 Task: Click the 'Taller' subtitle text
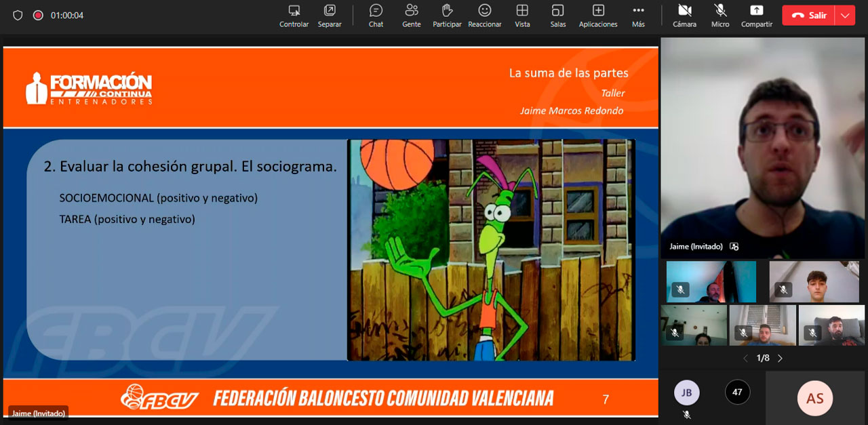coord(613,93)
